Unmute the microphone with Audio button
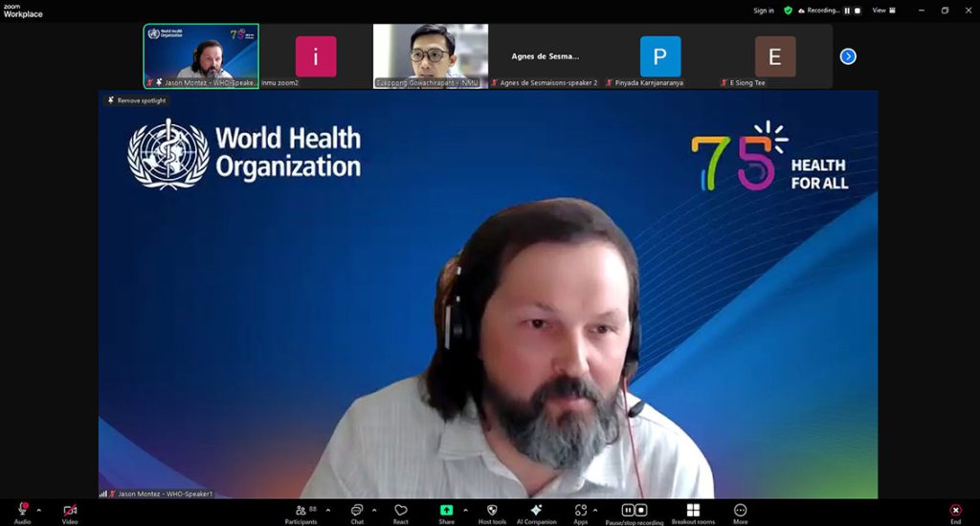Screen dimensions: 980x526 pyautogui.click(x=22, y=512)
